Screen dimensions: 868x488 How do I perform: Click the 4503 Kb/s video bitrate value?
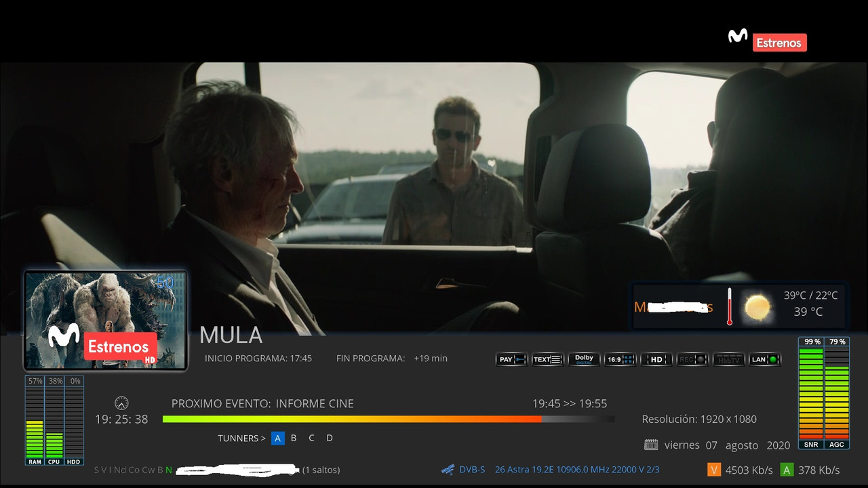[749, 470]
